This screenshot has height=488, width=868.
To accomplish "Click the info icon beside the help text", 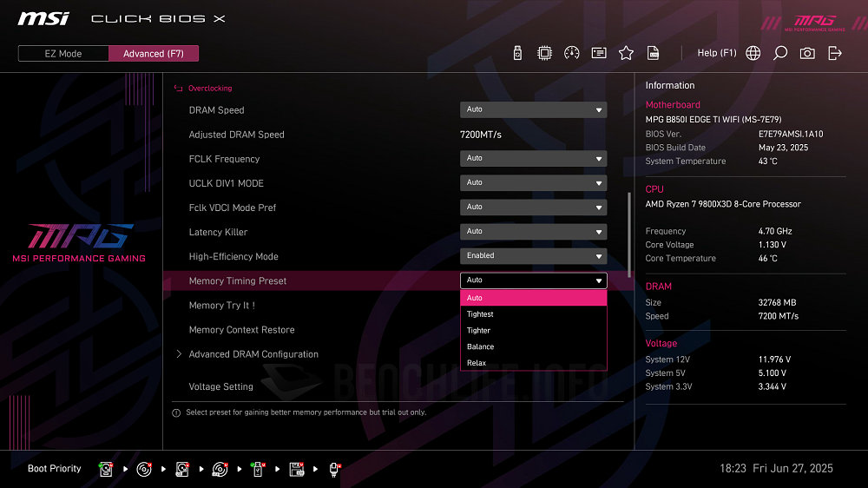I will tap(176, 412).
